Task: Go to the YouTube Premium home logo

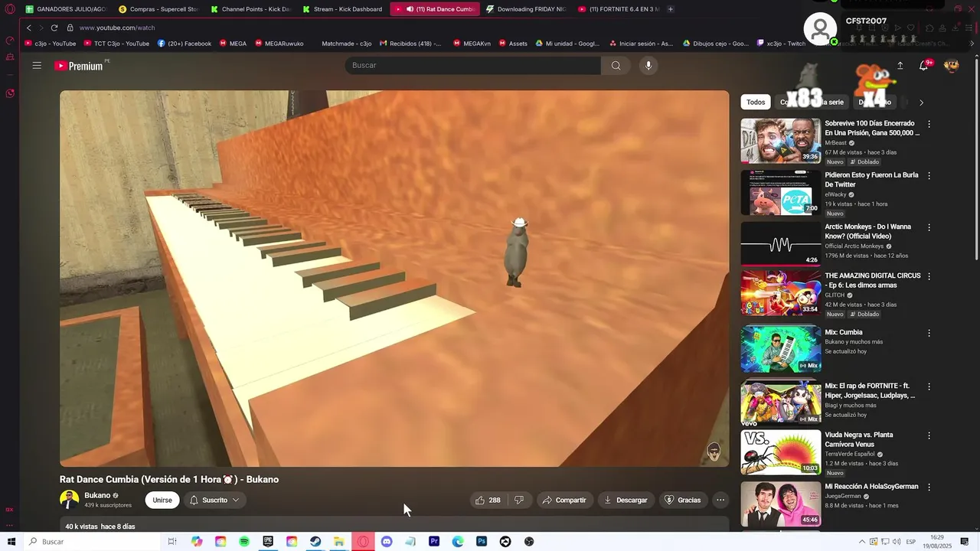Action: point(79,66)
